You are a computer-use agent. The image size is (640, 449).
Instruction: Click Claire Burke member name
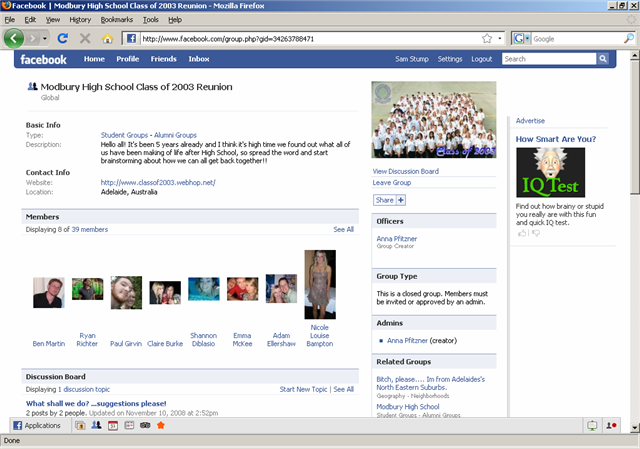(165, 344)
